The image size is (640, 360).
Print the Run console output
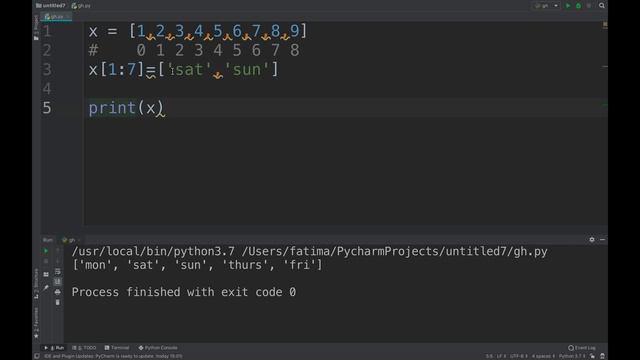(58, 292)
